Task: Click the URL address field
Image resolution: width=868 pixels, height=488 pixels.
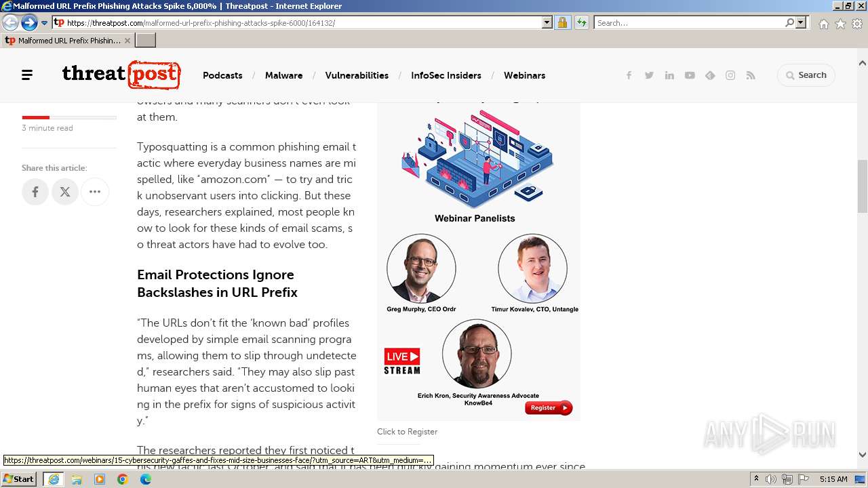Action: click(304, 22)
